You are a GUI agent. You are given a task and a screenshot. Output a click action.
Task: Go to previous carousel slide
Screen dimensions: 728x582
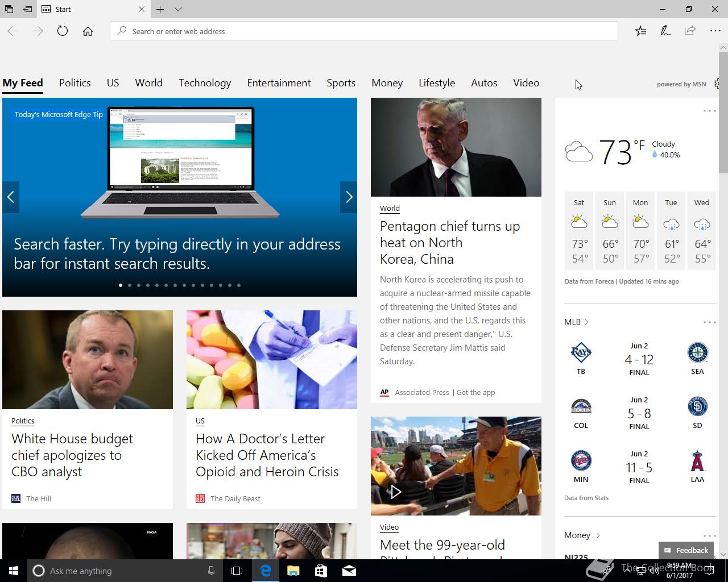11,197
